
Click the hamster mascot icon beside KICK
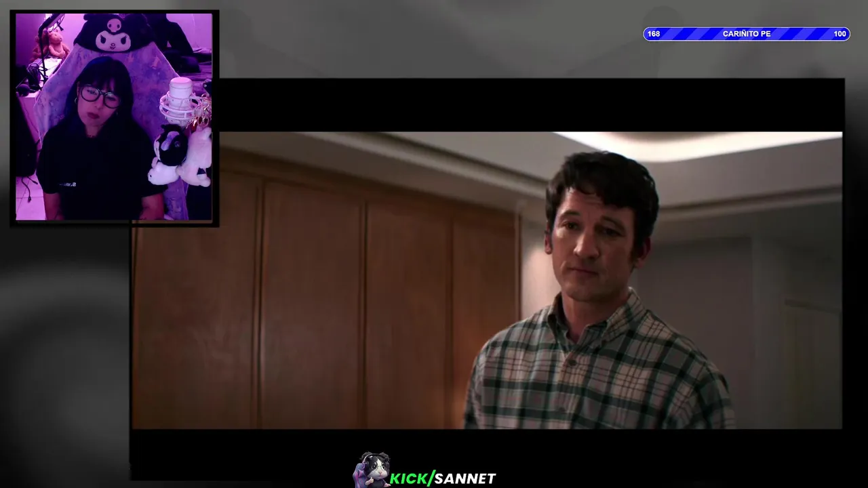371,469
